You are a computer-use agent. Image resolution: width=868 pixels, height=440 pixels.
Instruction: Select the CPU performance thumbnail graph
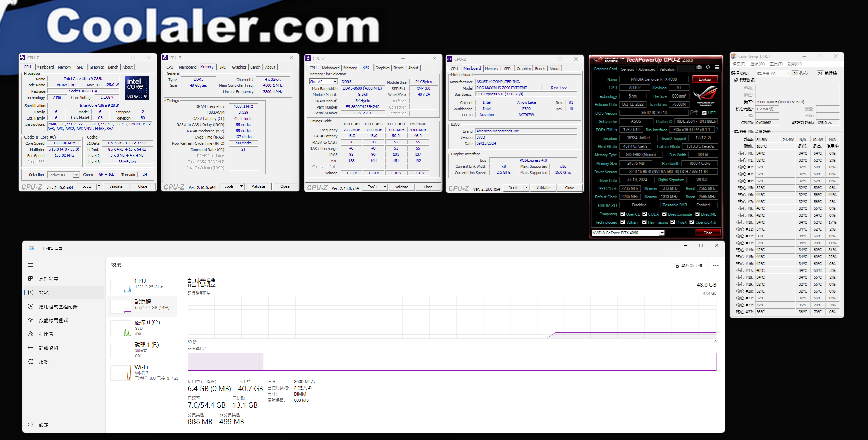(121, 286)
